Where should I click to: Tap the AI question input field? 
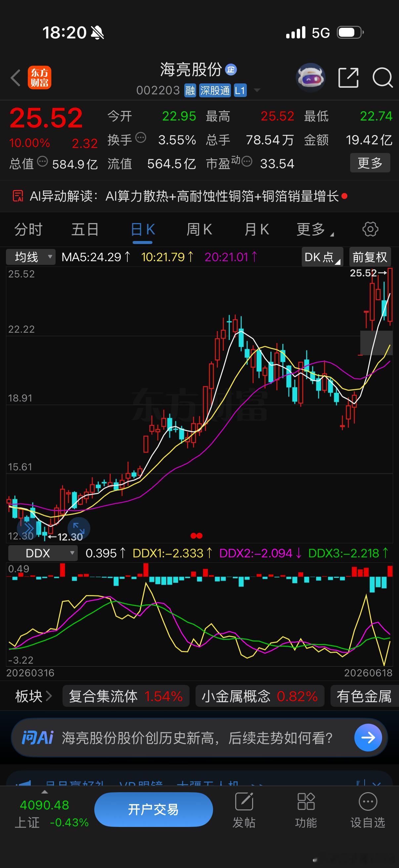(x=199, y=738)
